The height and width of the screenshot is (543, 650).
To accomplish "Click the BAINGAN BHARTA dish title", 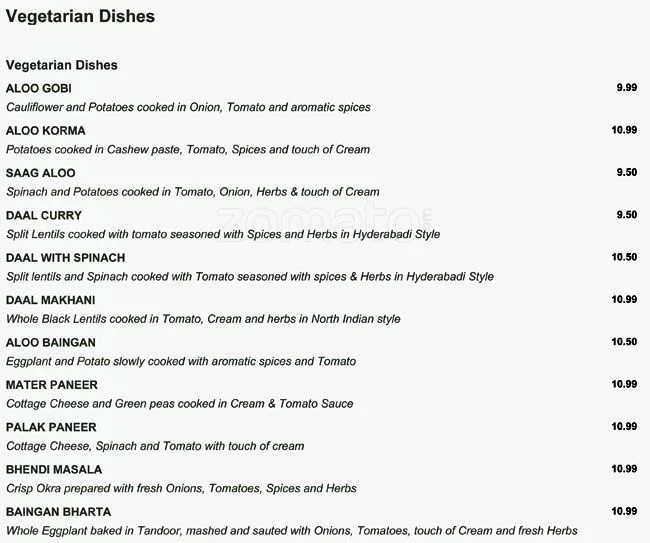I will (x=58, y=511).
